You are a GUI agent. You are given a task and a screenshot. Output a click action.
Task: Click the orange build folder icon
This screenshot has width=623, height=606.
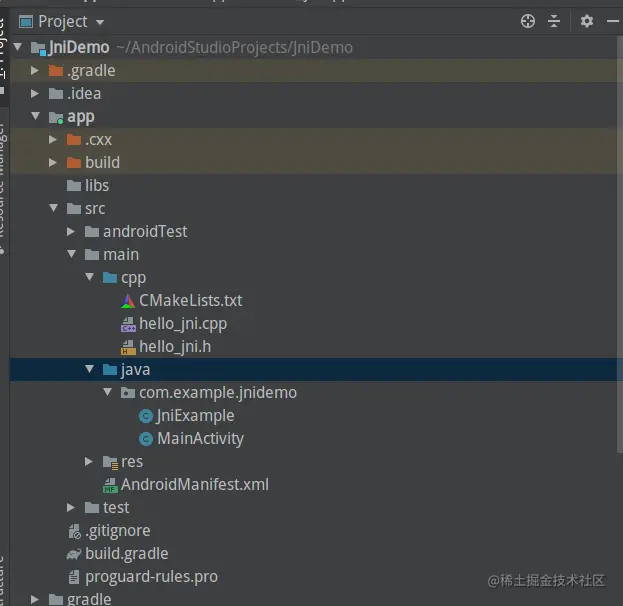click(x=74, y=163)
